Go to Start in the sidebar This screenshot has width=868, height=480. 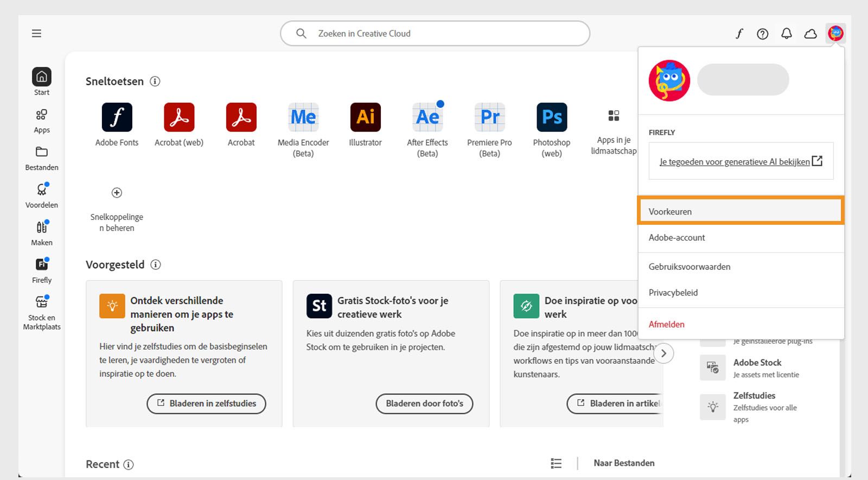[x=42, y=82]
